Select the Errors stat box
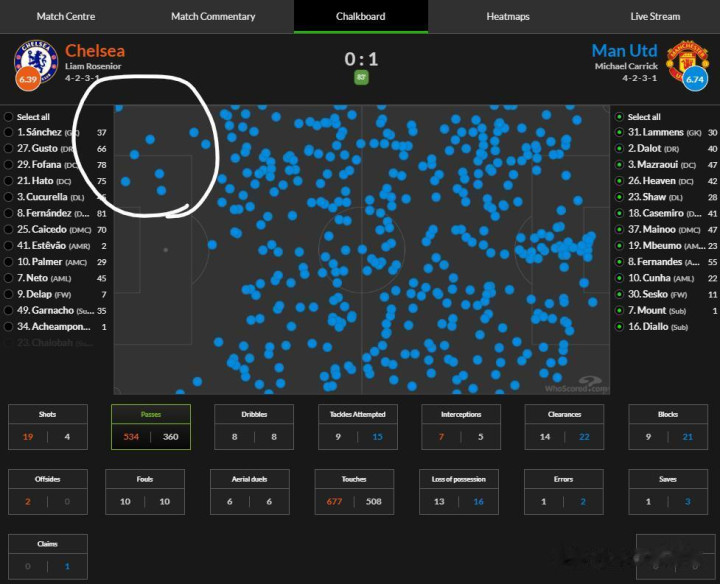This screenshot has width=720, height=584. click(x=563, y=492)
